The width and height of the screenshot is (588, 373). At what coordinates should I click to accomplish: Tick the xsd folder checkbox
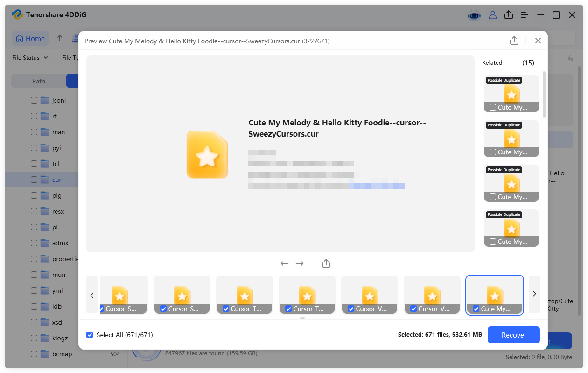click(x=34, y=322)
